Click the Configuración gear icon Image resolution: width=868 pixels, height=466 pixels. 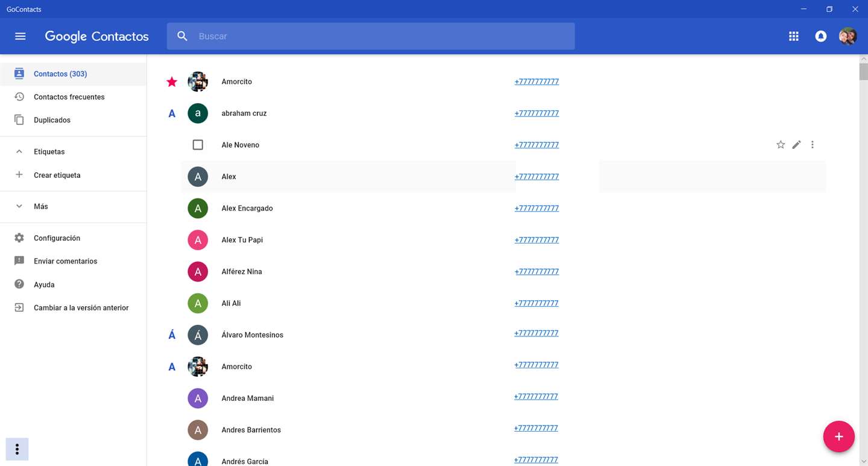coord(19,238)
